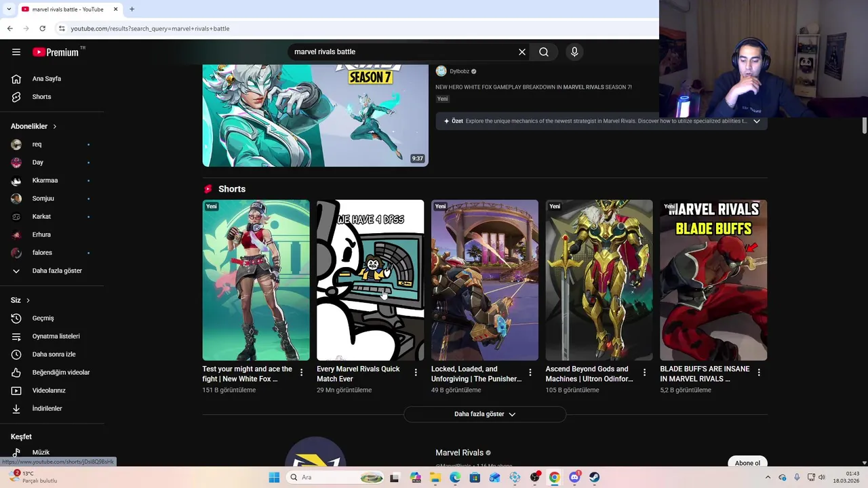Open options menu for The Punisher short
868x488 pixels.
click(530, 372)
